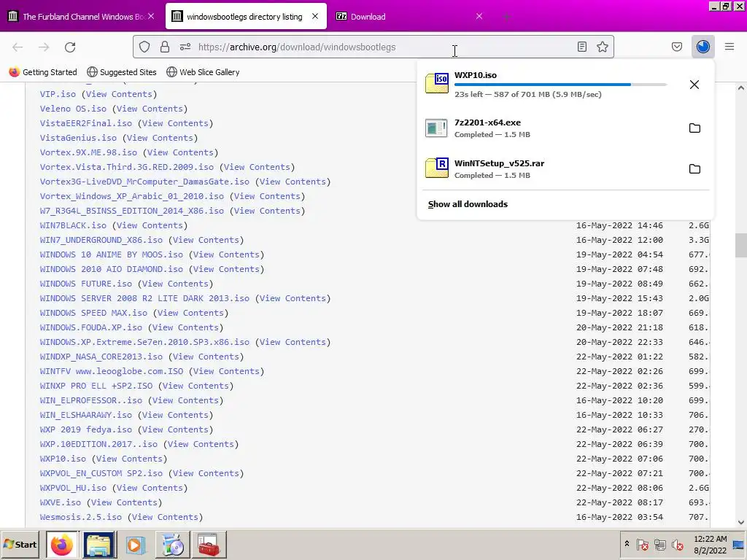Viewport: 747px width, 560px height.
Task: Reload the current page
Action: click(70, 47)
